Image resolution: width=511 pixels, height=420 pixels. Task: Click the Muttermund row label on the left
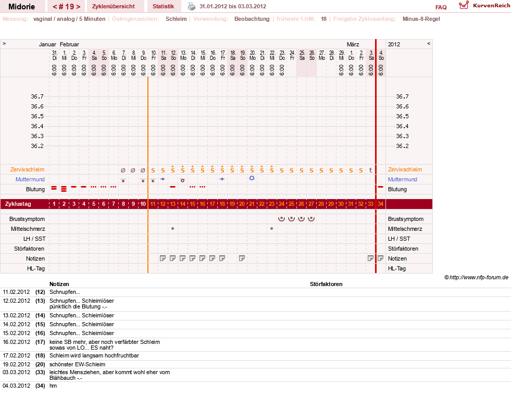30,179
